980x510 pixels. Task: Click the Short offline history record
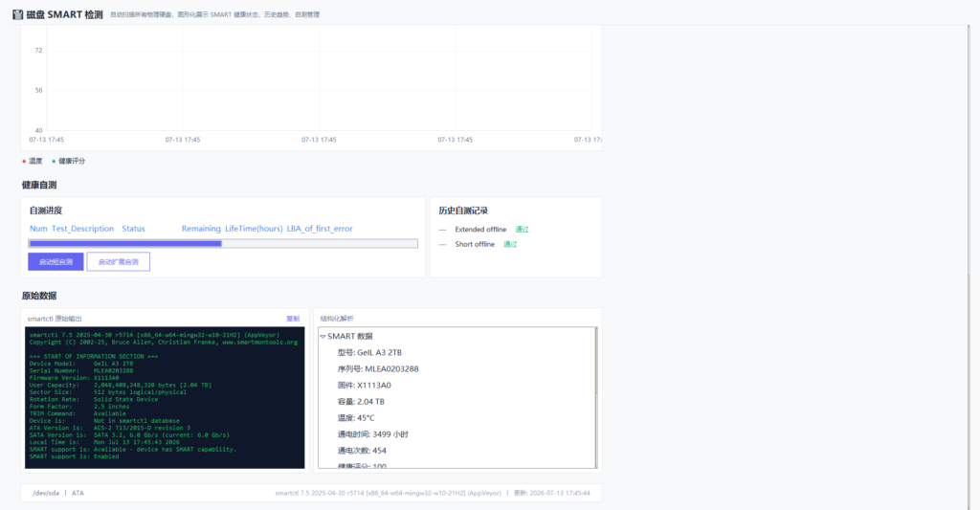pos(475,244)
